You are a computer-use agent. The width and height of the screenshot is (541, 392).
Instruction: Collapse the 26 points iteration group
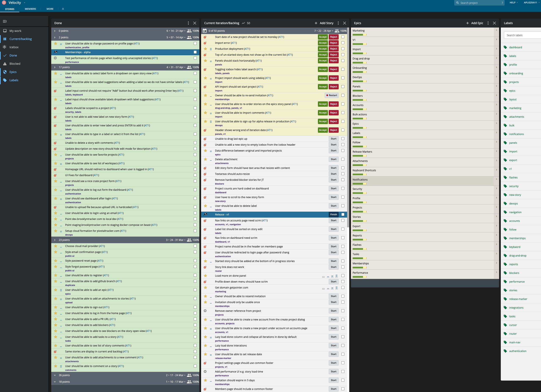point(55,375)
